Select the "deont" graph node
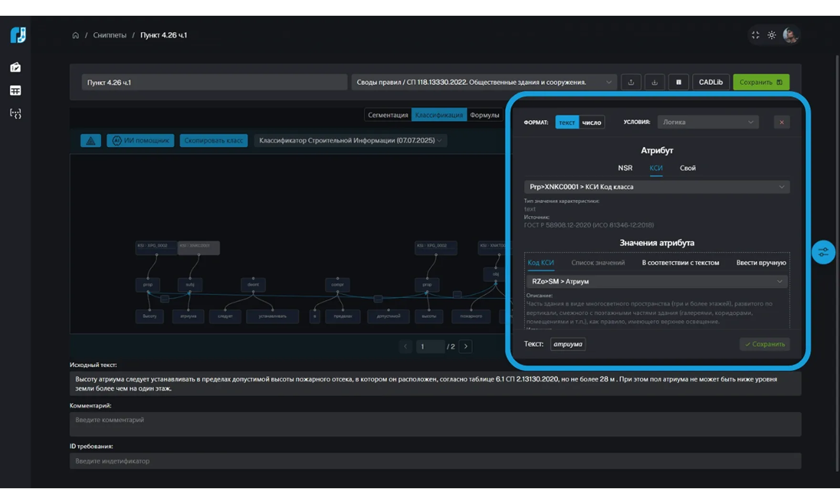This screenshot has width=840, height=504. [x=253, y=285]
